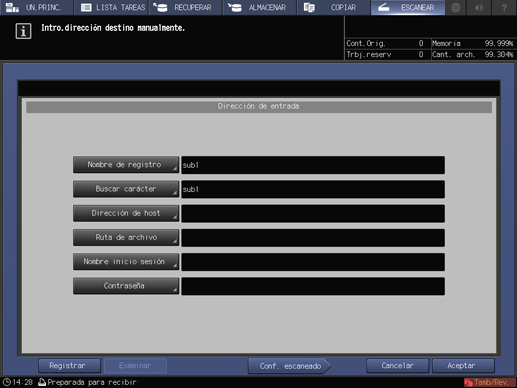Select the empty Ruta de archivo field
The width and height of the screenshot is (517, 388).
click(x=313, y=238)
